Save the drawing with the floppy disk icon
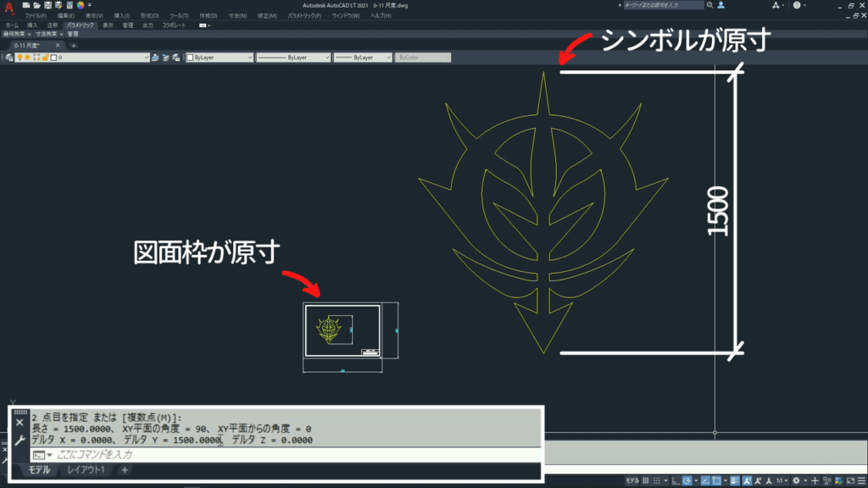 pyautogui.click(x=47, y=5)
